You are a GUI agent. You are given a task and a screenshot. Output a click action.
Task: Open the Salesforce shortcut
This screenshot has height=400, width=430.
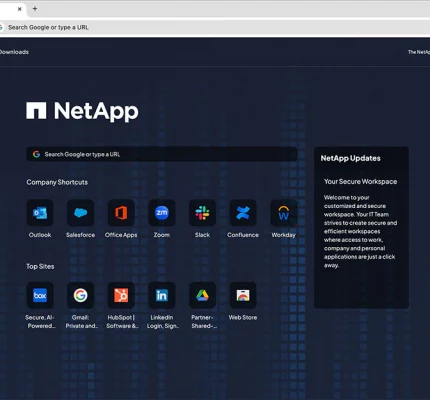pos(80,213)
